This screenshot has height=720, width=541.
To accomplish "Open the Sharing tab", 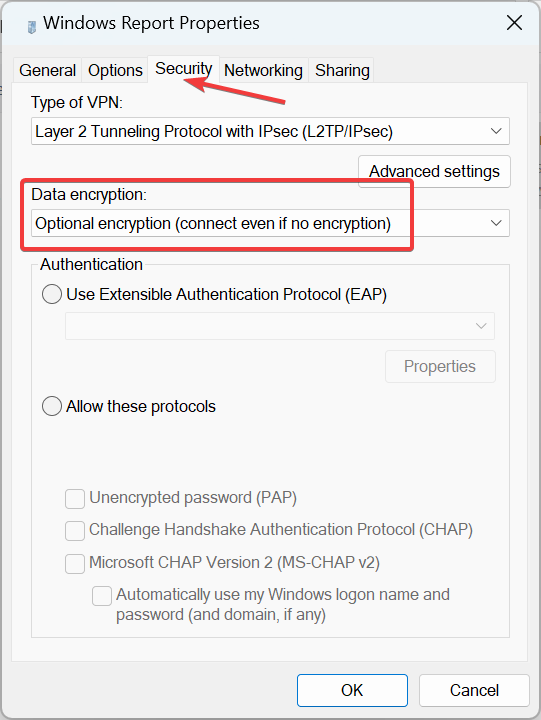I will (x=342, y=70).
